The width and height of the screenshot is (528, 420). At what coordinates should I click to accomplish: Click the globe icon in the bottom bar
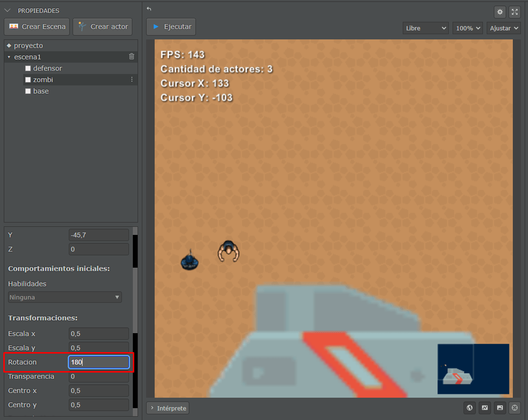(x=470, y=408)
